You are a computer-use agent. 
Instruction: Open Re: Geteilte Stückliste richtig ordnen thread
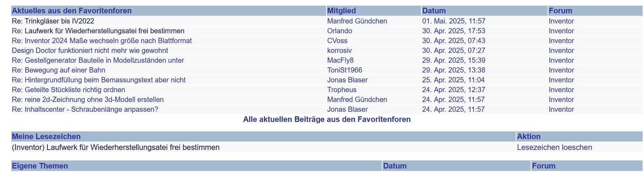click(x=68, y=90)
